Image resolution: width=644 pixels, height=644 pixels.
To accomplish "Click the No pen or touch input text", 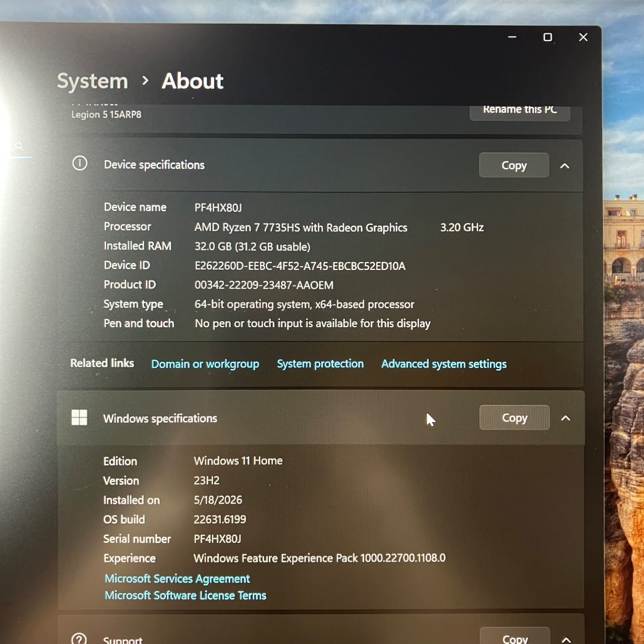I will pos(313,323).
